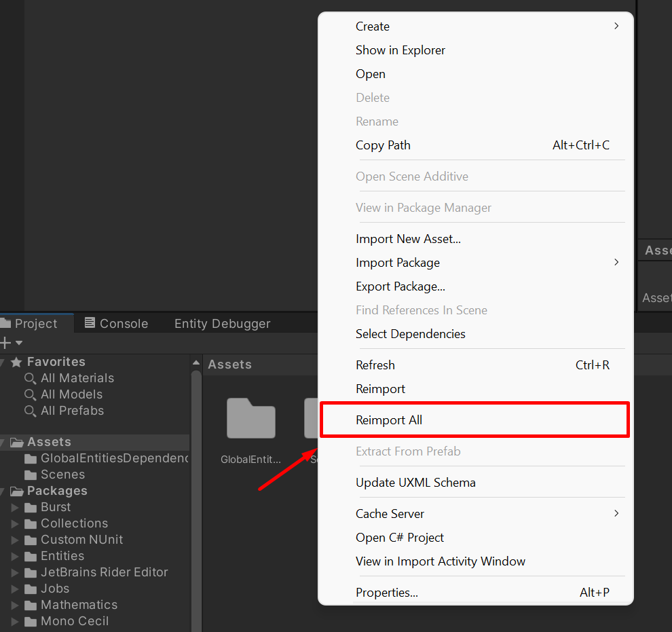Image resolution: width=672 pixels, height=632 pixels.
Task: Expand the Collections package
Action: (x=14, y=523)
